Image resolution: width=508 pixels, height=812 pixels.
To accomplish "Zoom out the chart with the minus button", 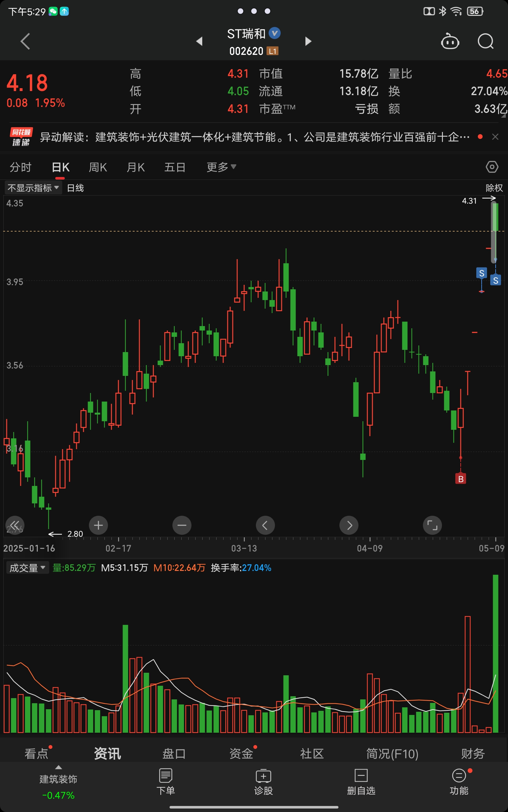I will (182, 525).
